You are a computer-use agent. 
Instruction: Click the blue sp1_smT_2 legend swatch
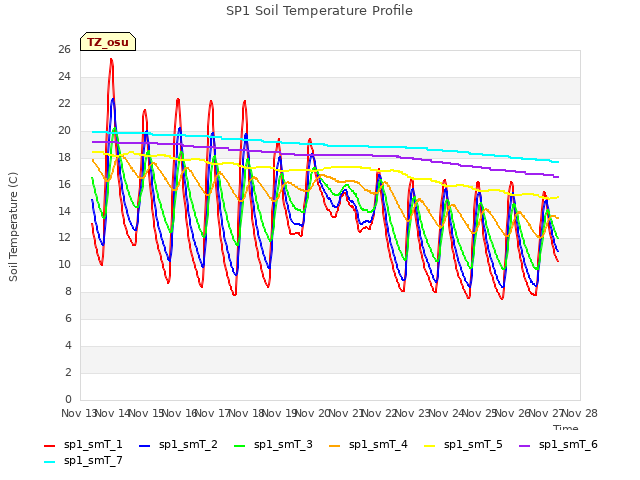point(144,446)
